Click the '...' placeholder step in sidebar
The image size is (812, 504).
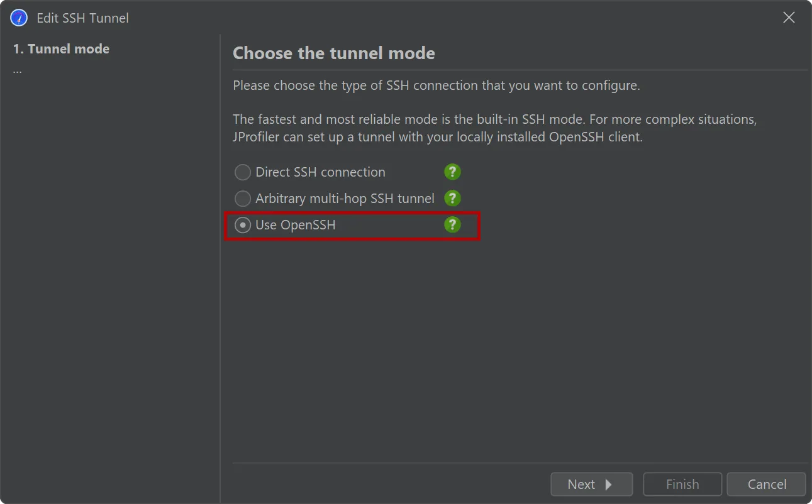[18, 70]
